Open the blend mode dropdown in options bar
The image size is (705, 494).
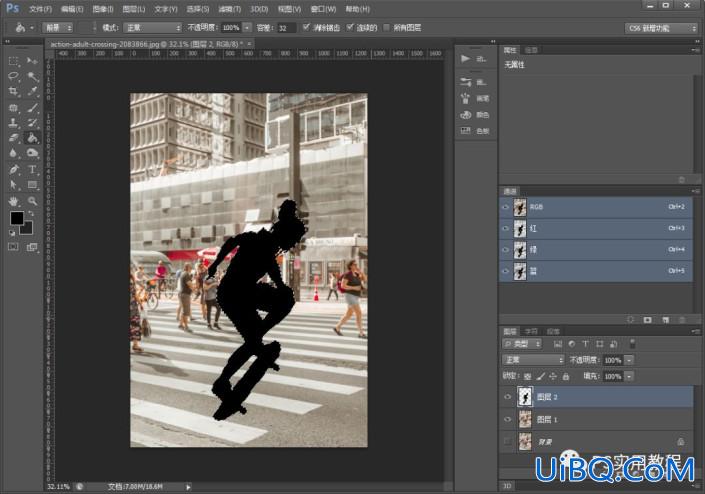(152, 28)
